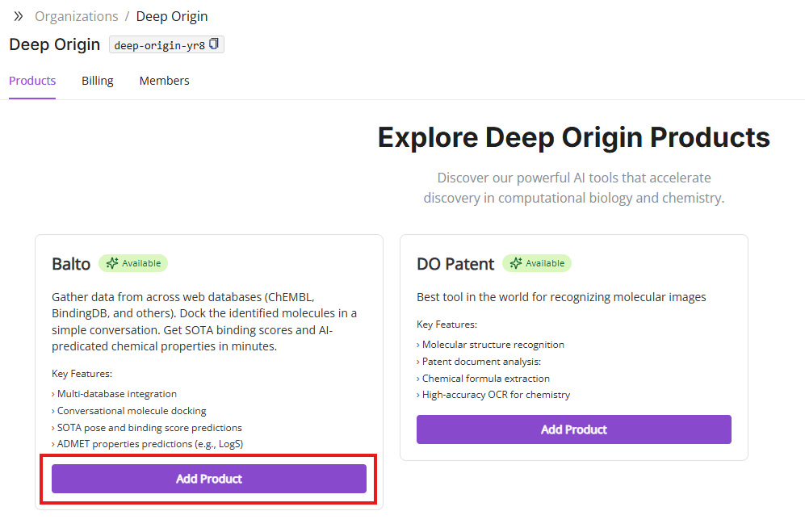Open the Members tab
Viewport: 805px width, 532px height.
(164, 81)
